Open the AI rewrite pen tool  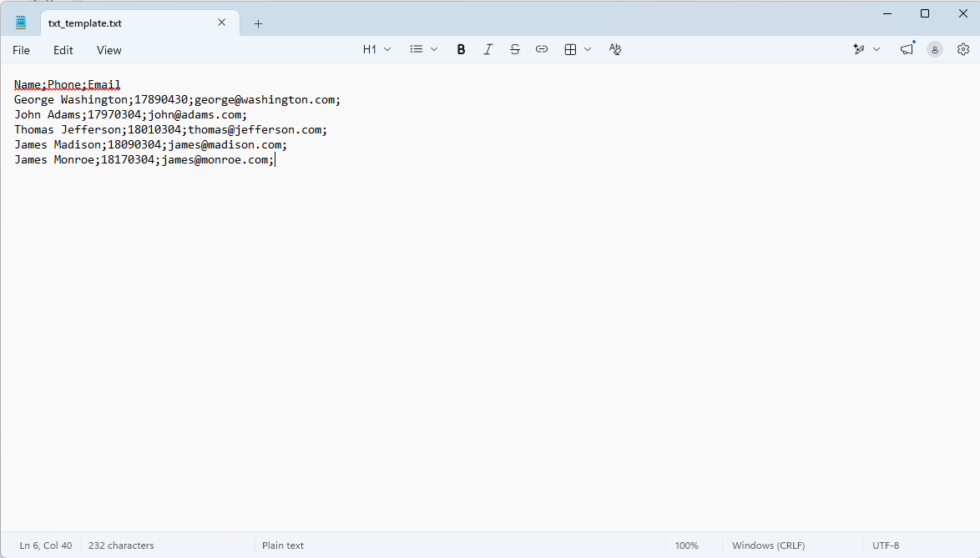pyautogui.click(x=859, y=49)
